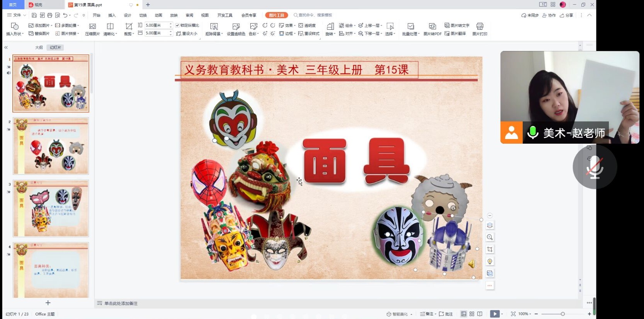Switch to 图片工具 (Picture Tools) tab

277,15
